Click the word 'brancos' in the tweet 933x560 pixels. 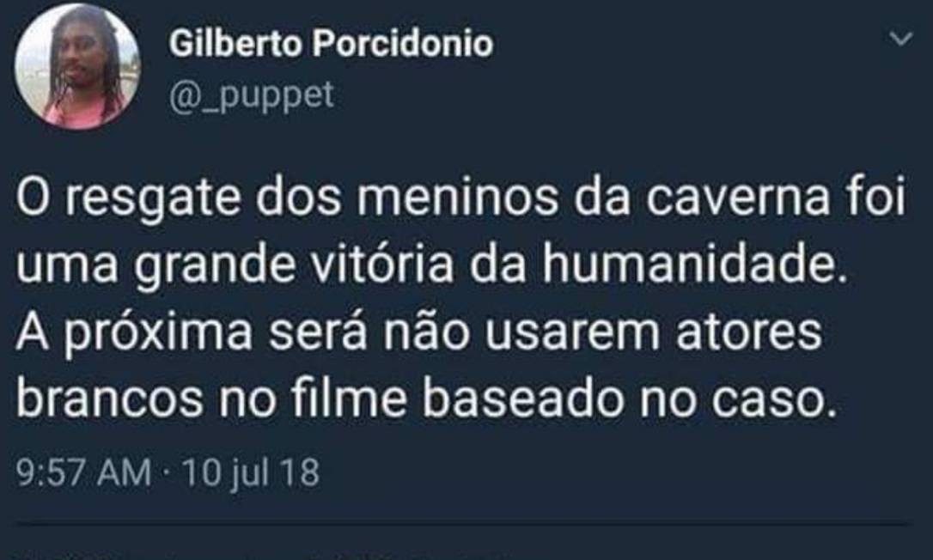click(109, 399)
